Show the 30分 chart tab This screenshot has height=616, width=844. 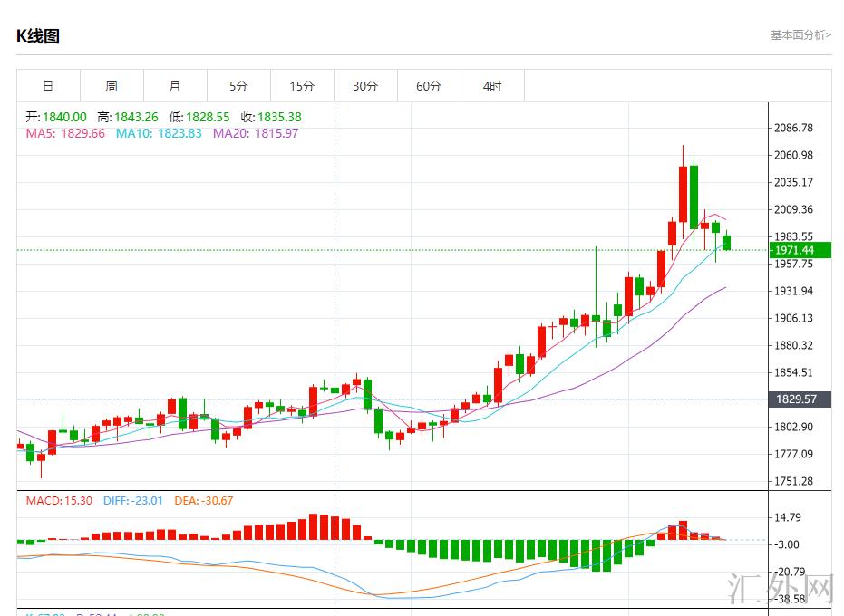pyautogui.click(x=365, y=86)
